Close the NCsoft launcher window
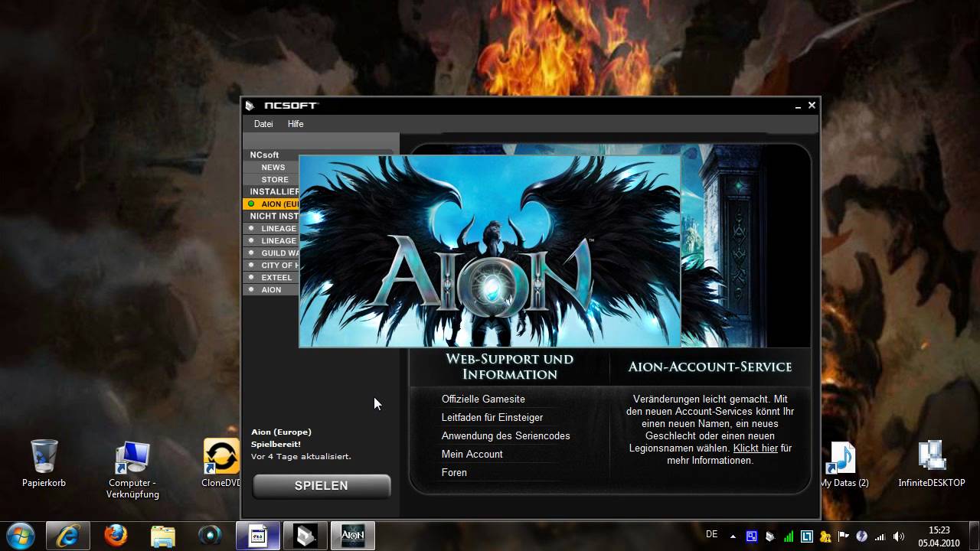The width and height of the screenshot is (980, 551). click(x=812, y=106)
